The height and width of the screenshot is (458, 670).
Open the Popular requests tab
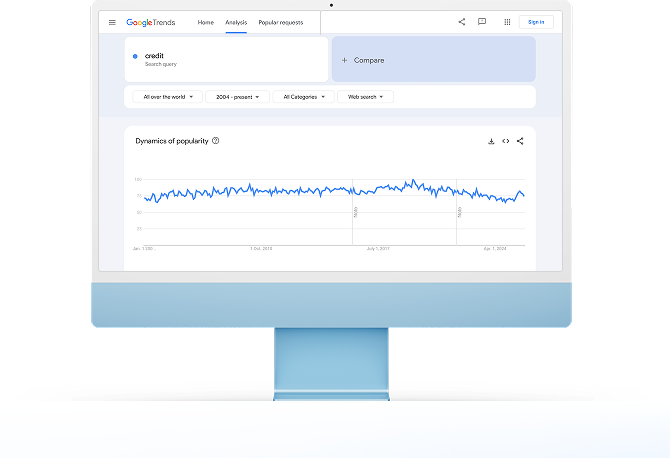click(x=280, y=22)
